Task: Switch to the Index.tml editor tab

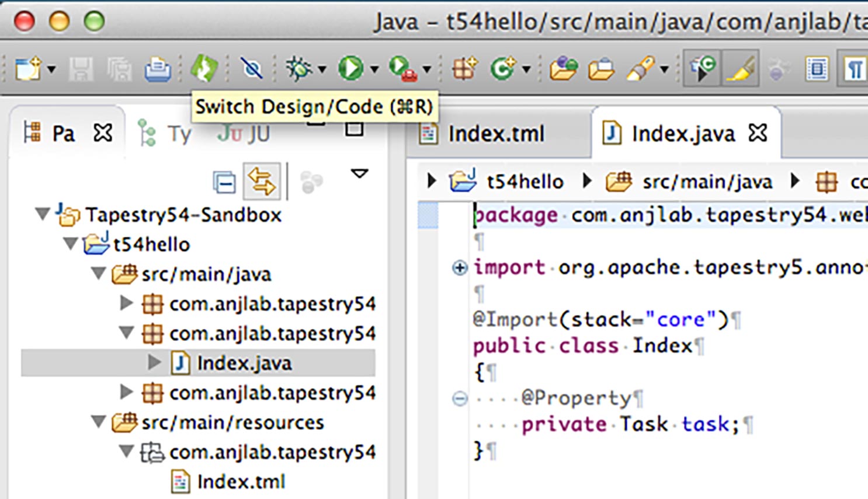Action: point(495,134)
